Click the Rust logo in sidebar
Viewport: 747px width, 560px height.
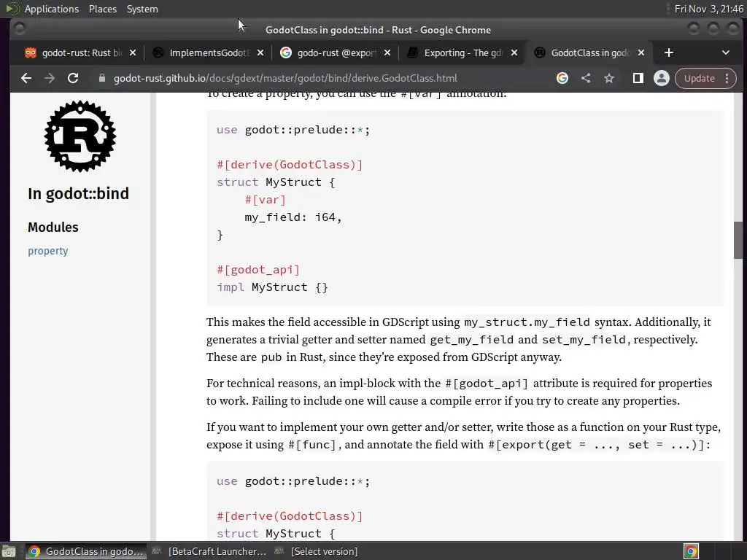(80, 136)
